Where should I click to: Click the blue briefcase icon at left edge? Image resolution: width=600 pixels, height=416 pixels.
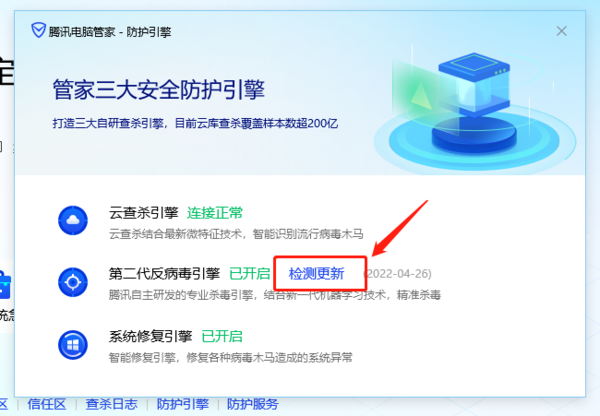[x=5, y=285]
